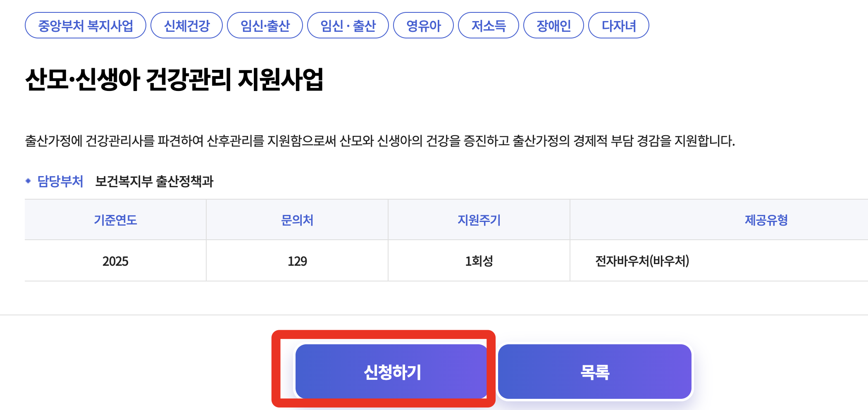868x410 pixels.
Task: Select the 중앙부처 복지사업 tag
Action: (85, 25)
